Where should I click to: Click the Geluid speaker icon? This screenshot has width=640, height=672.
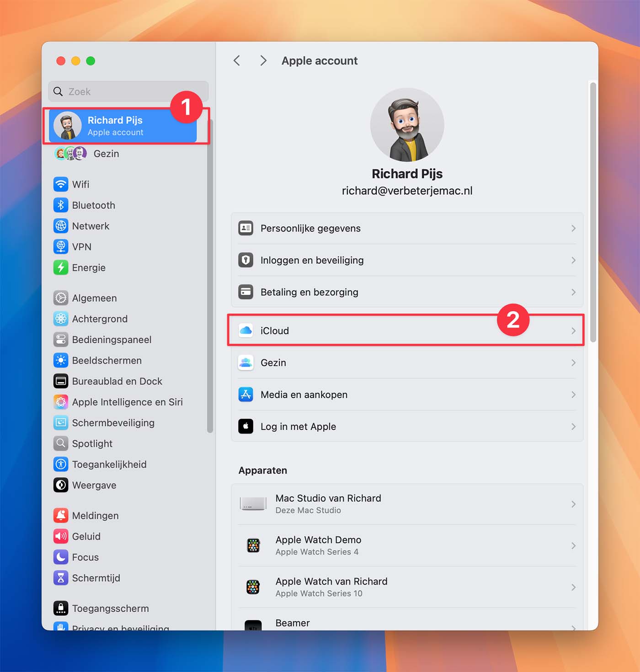pos(61,536)
